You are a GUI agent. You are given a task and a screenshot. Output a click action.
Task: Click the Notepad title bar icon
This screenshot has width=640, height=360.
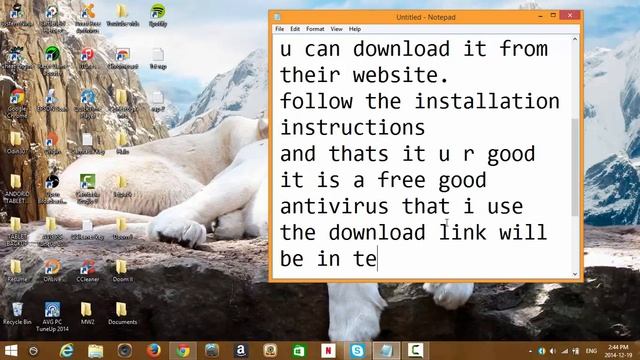277,17
